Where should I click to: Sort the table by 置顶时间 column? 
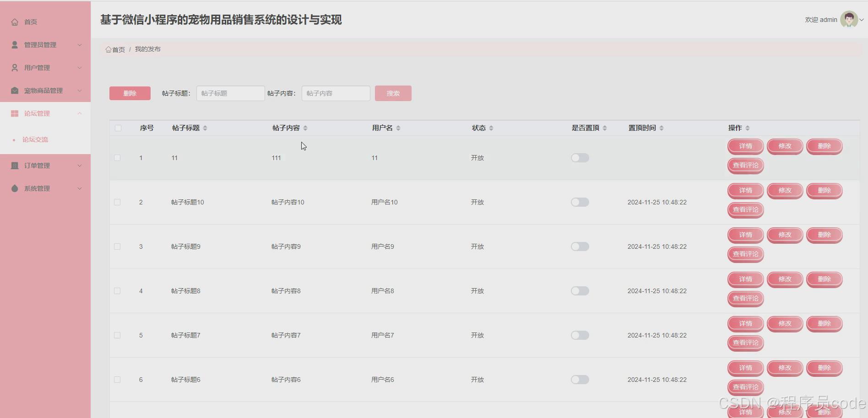[x=661, y=128]
